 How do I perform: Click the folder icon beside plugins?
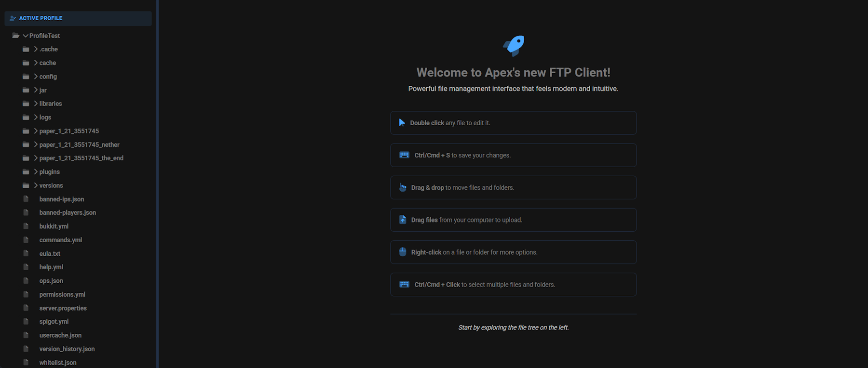[26, 171]
